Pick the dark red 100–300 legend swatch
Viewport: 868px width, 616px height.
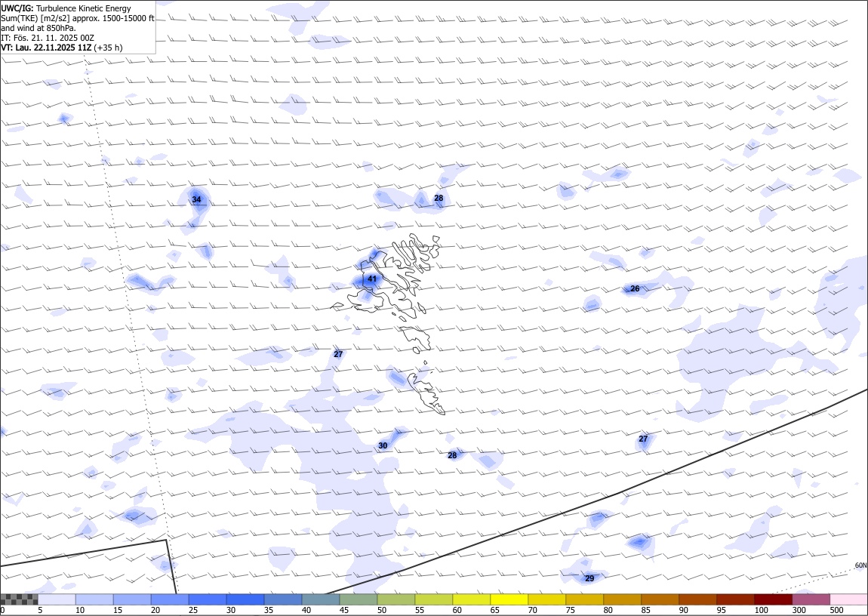(x=773, y=599)
